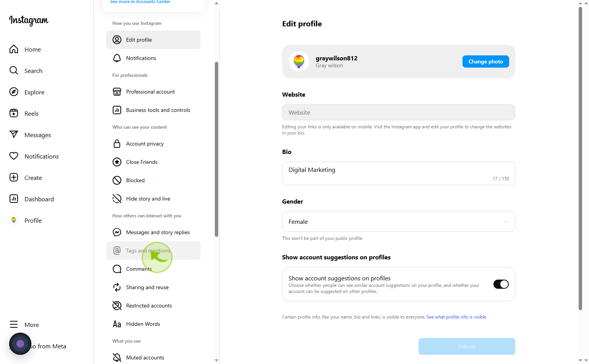Follow See what profile info is visible link

(x=456, y=317)
